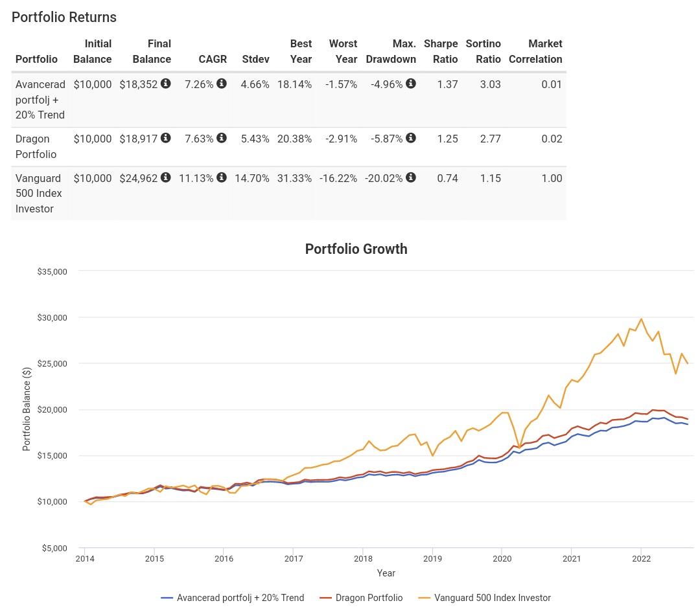700x614 pixels.
Task: Click info icon next to -4.96% drawdown
Action: click(411, 84)
